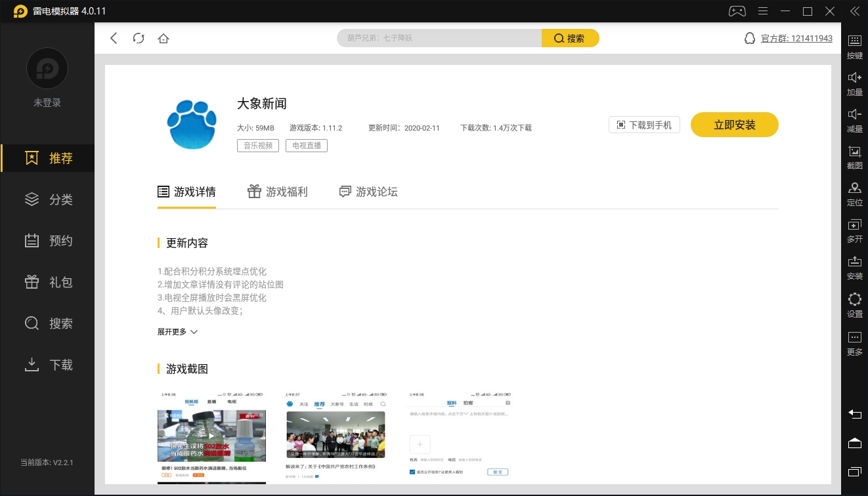Click the 大象新闻 title text
Image resolution: width=868 pixels, height=496 pixels.
(x=262, y=104)
